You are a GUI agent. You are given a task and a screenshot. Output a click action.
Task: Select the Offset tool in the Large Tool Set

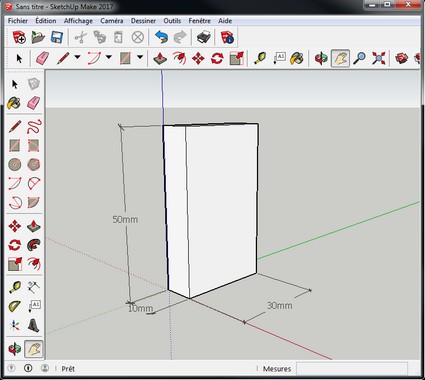(x=34, y=264)
